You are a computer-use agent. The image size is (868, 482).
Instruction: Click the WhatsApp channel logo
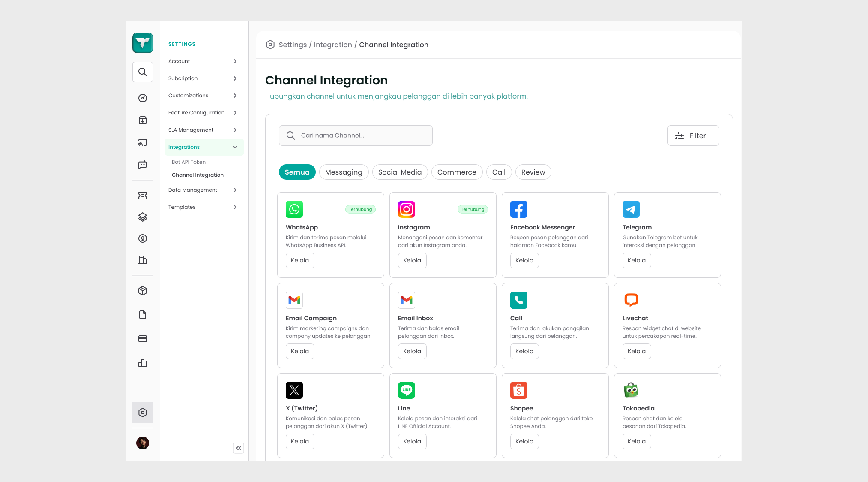point(294,209)
